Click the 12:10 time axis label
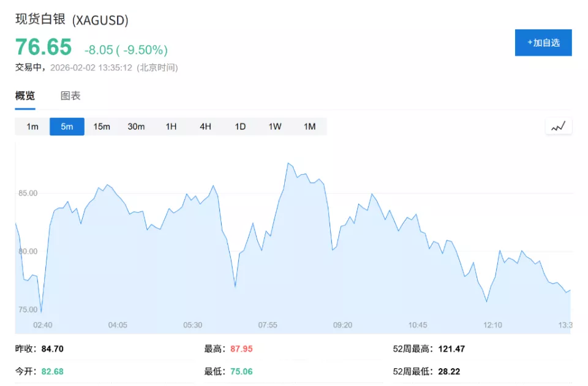Screen dimensions: 588x386 (x=492, y=325)
